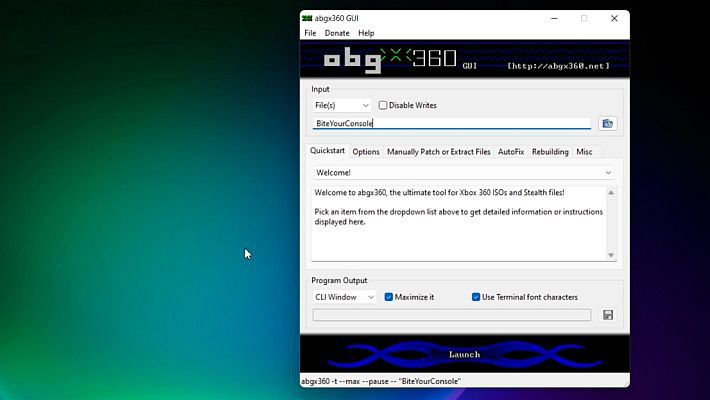This screenshot has height=400, width=710.
Task: Toggle the Disable Writes checkbox
Action: click(x=383, y=105)
